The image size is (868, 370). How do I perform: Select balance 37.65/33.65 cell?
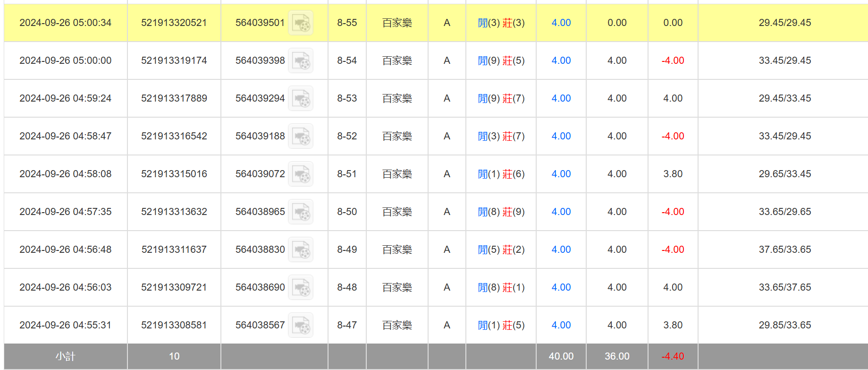coord(784,250)
